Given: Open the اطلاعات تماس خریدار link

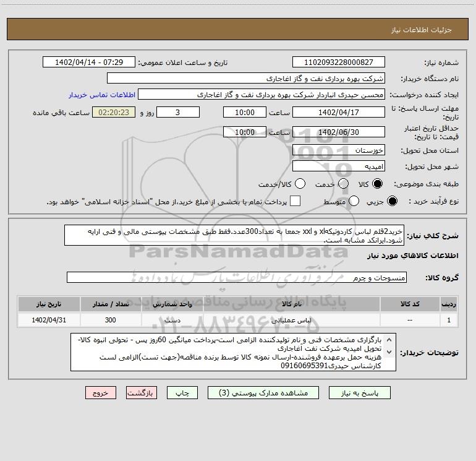Looking at the screenshot, I should click(102, 95).
